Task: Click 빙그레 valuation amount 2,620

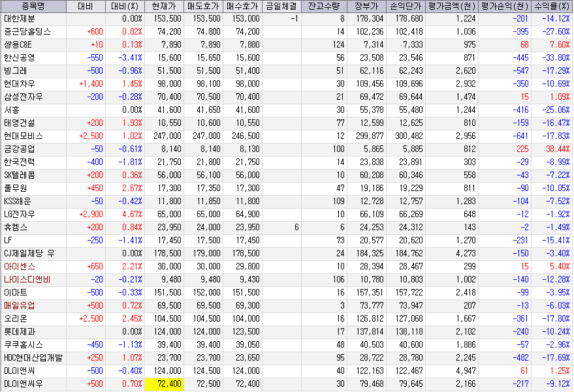Action: point(466,71)
